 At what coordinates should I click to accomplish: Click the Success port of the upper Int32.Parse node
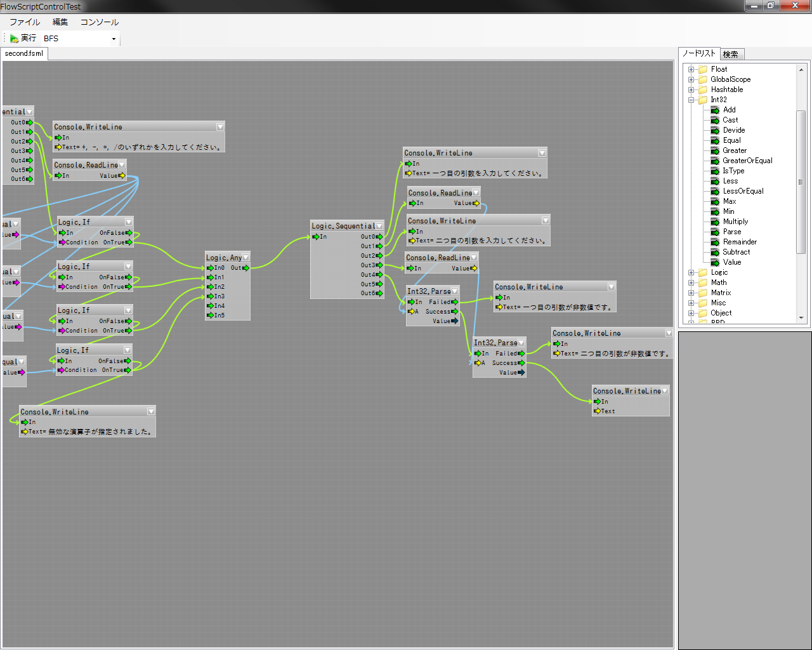pyautogui.click(x=454, y=312)
